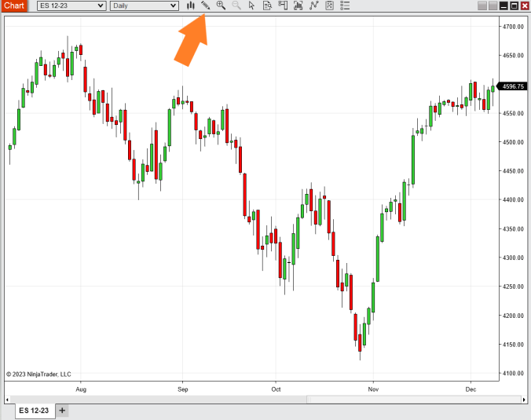Close the chart window
This screenshot has width=531, height=420.
click(525, 5)
